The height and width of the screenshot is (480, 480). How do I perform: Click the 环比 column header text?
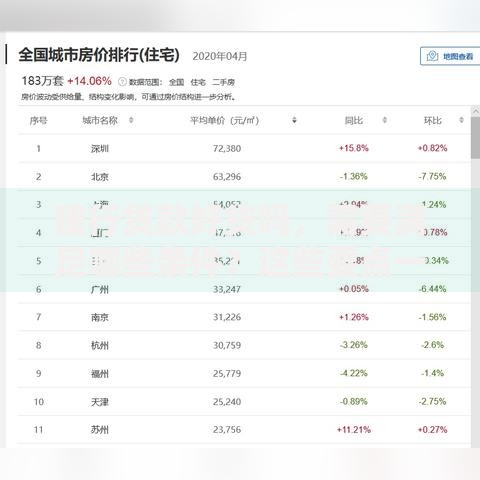(x=433, y=120)
